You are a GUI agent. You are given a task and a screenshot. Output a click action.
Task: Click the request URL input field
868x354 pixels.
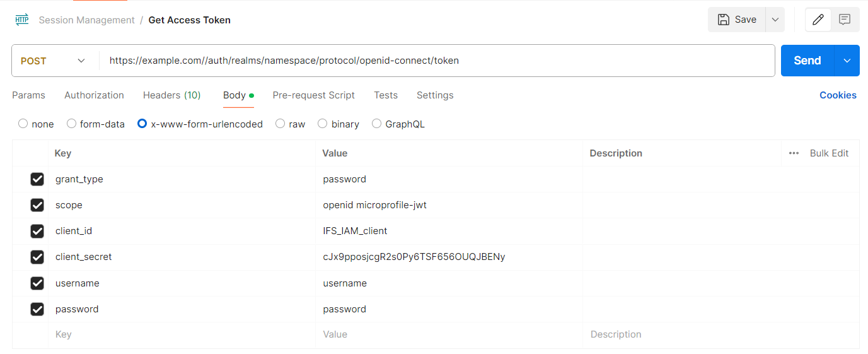[x=435, y=61]
